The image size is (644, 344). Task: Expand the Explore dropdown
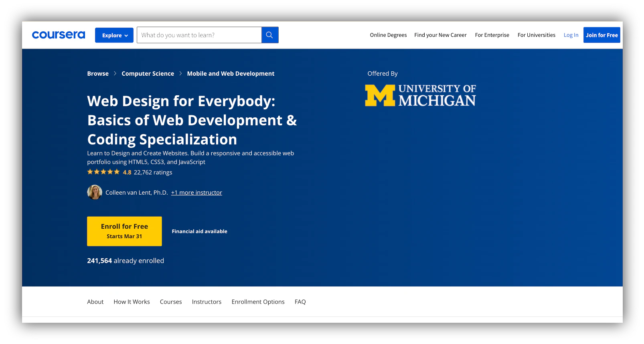pyautogui.click(x=114, y=35)
